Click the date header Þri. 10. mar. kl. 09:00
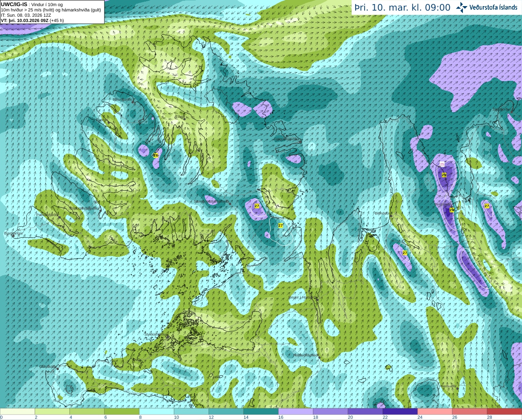Viewport: 522px width, 420px height. tap(403, 7)
